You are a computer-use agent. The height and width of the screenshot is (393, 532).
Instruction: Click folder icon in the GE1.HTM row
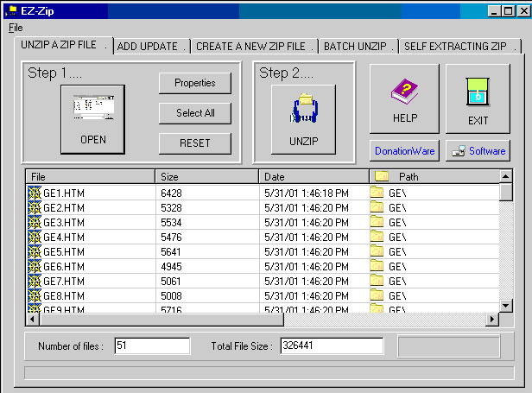(377, 192)
